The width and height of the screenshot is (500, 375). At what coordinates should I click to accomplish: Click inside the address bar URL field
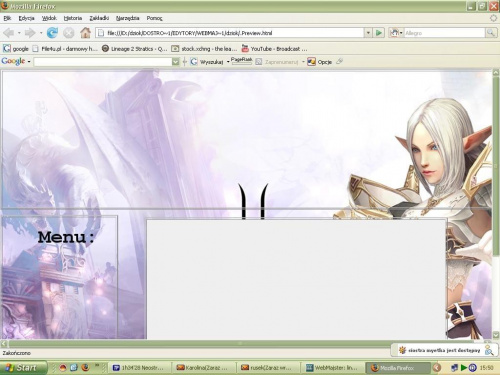[x=230, y=33]
